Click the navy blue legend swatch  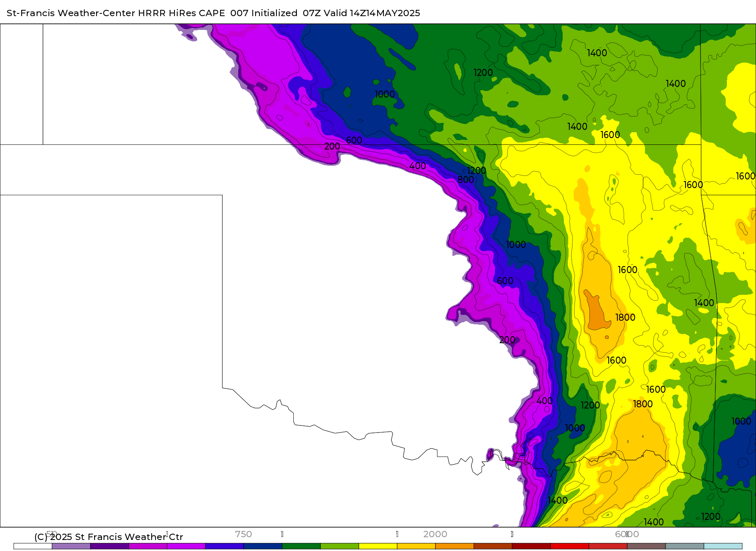pos(263,546)
